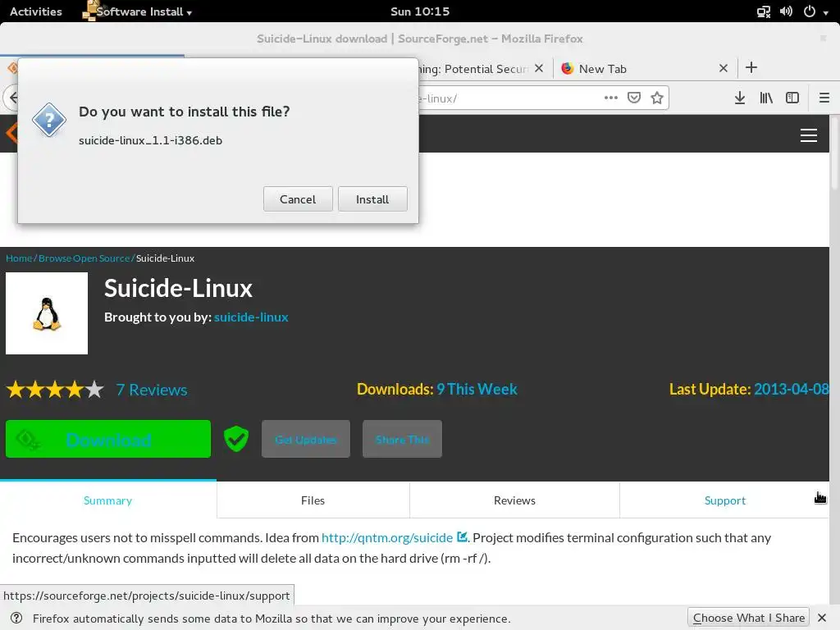Save page to Pocket
This screenshot has width=840, height=630.
coord(634,98)
